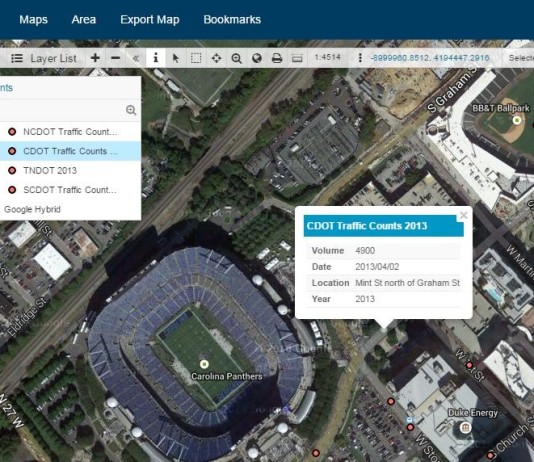Image resolution: width=534 pixels, height=462 pixels.
Task: Open the Bookmarks menu
Action: (x=232, y=20)
